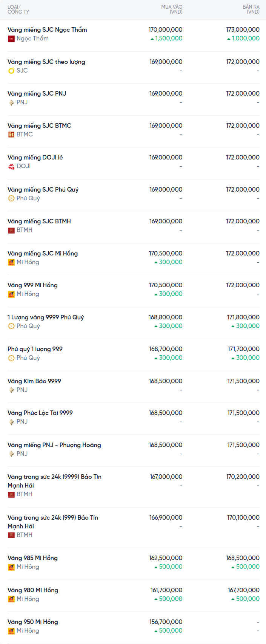Click the red DOJI logo

[x=11, y=166]
